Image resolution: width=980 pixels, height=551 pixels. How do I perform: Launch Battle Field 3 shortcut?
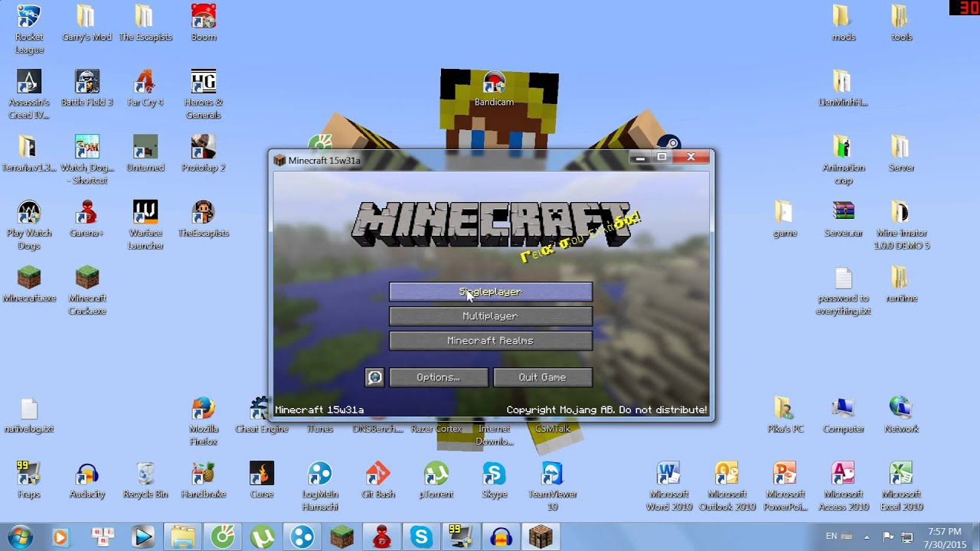click(x=87, y=88)
